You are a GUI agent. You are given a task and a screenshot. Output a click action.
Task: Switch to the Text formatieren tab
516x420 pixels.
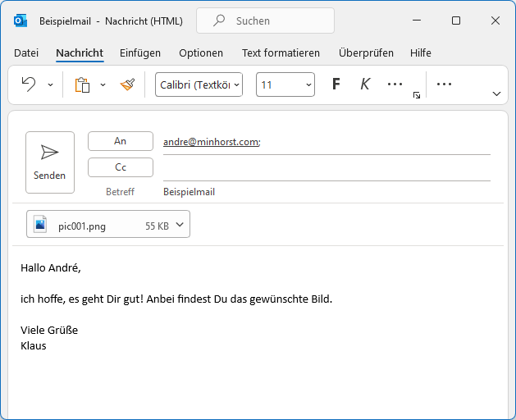point(281,53)
